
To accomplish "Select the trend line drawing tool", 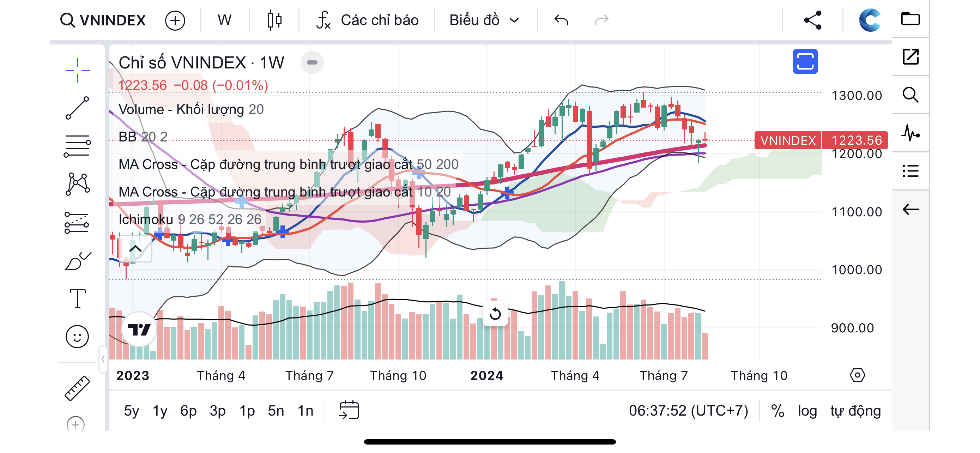I will [78, 108].
